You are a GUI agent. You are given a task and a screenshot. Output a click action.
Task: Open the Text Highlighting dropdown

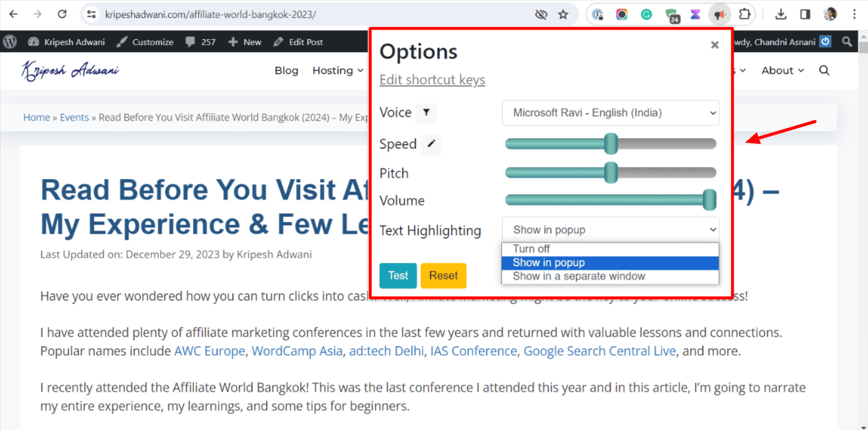click(x=611, y=230)
